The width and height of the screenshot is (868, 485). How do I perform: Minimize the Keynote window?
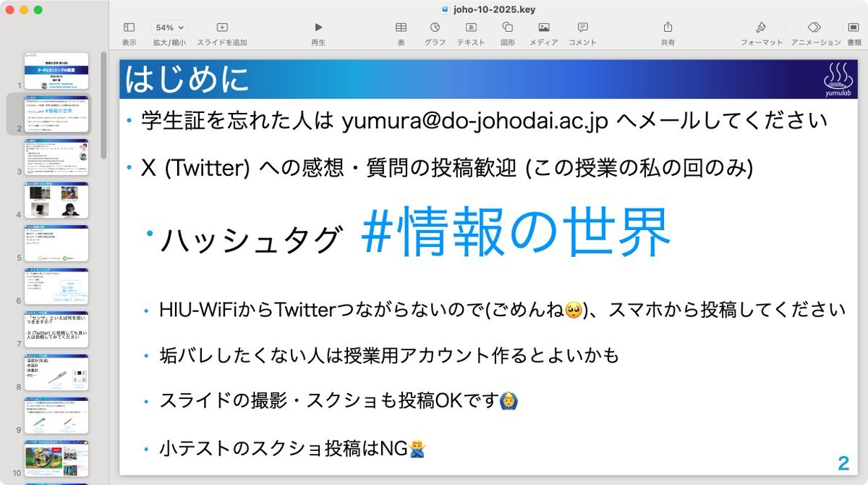(x=24, y=10)
